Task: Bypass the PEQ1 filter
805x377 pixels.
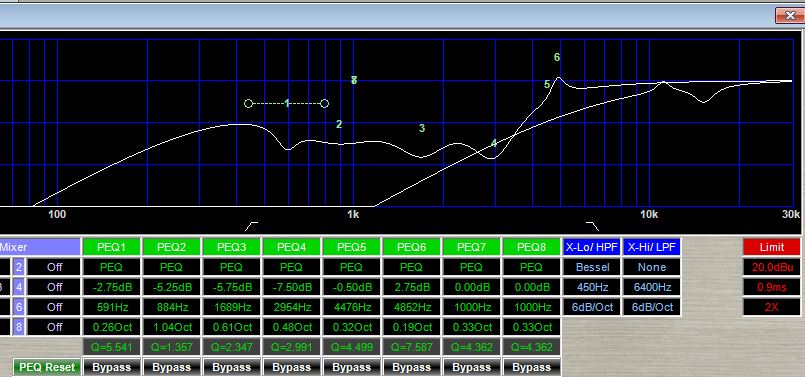Action: [111, 367]
